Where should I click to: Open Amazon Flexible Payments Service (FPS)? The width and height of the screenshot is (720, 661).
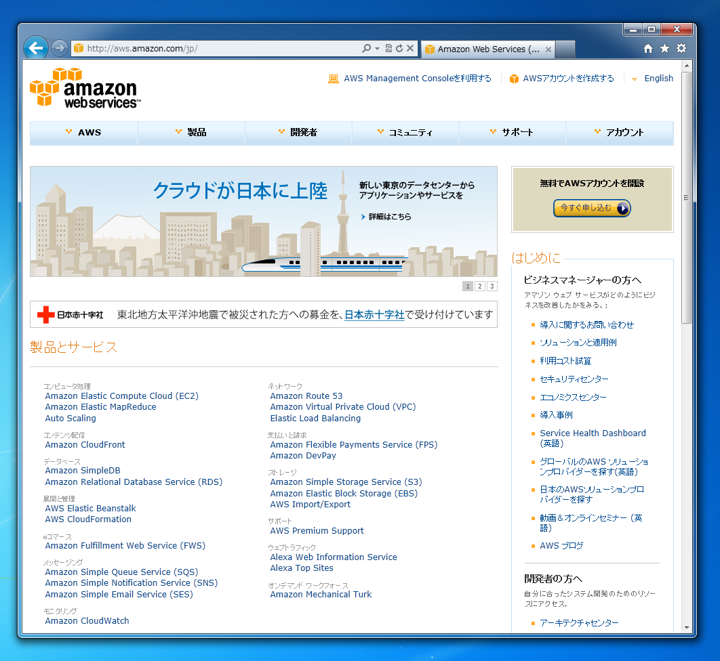click(x=354, y=444)
